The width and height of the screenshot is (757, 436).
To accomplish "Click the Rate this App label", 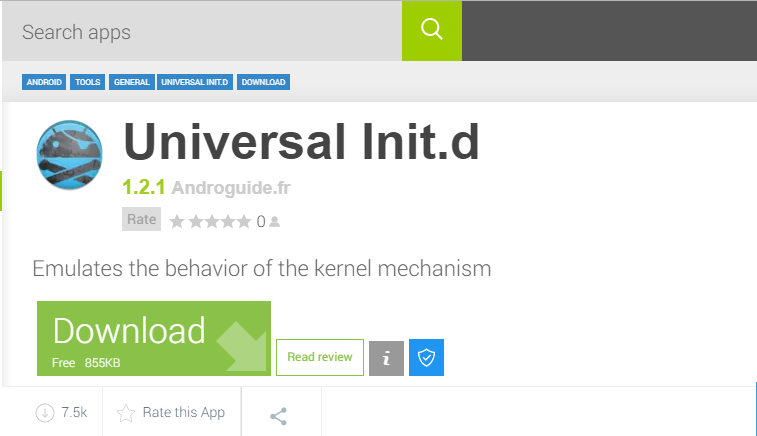I will pyautogui.click(x=183, y=412).
